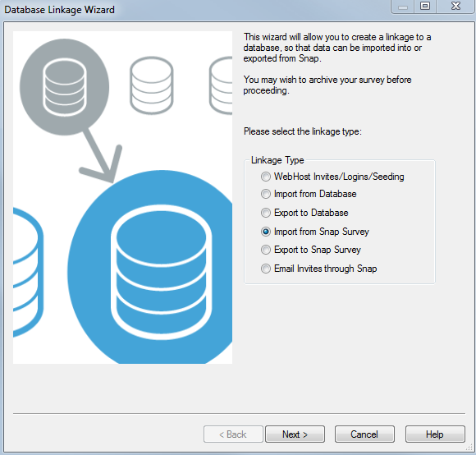Close the wizard using the X icon

(x=455, y=7)
